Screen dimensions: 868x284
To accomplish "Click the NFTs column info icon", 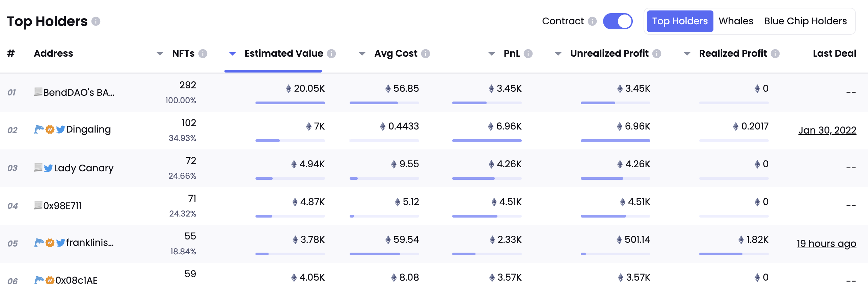I will coord(203,54).
